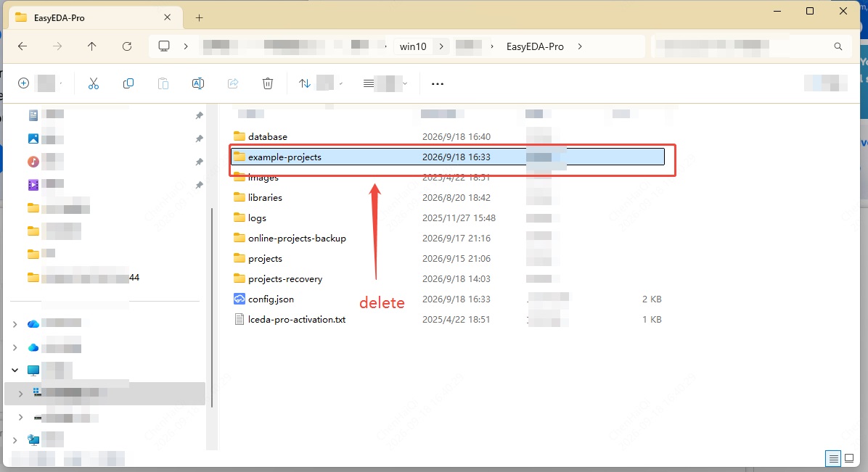The image size is (868, 472).
Task: Open the Sort options
Action: pos(321,83)
